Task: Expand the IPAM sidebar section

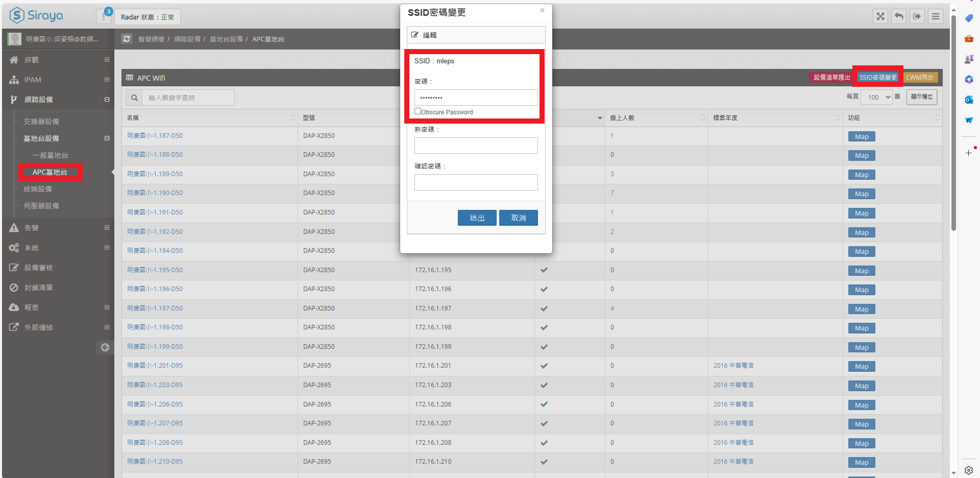Action: coord(107,80)
